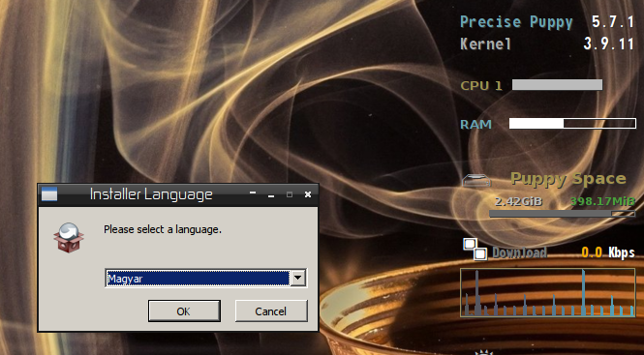Click the kernel version 3.9.11
Viewport: 644px width, 355px height.
(x=609, y=44)
